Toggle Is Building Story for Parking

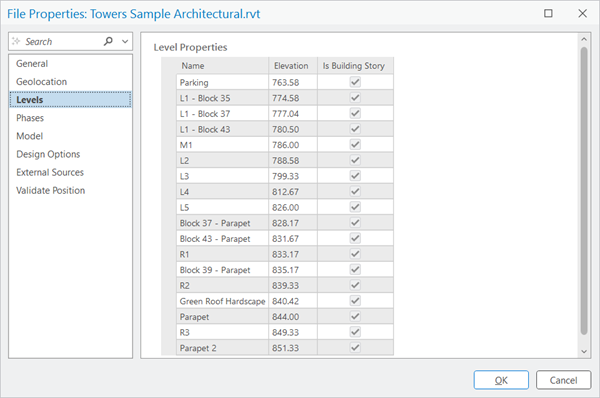pos(355,82)
